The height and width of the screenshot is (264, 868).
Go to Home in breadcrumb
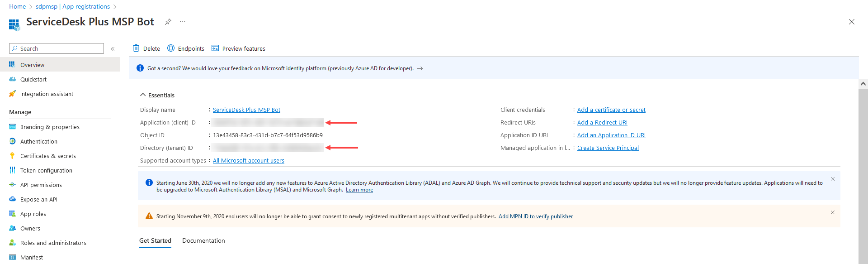point(18,6)
